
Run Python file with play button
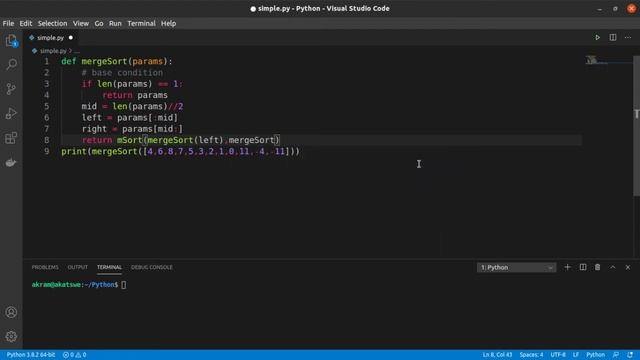pyautogui.click(x=597, y=38)
